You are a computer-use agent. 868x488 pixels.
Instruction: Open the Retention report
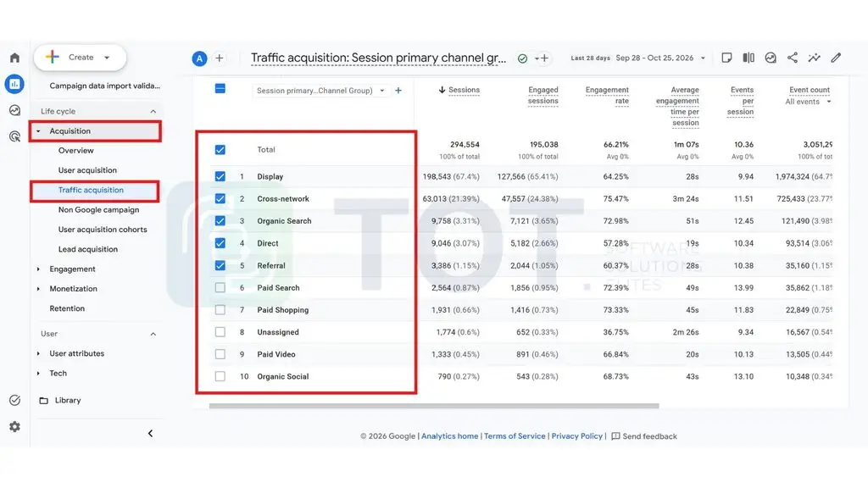[67, 308]
